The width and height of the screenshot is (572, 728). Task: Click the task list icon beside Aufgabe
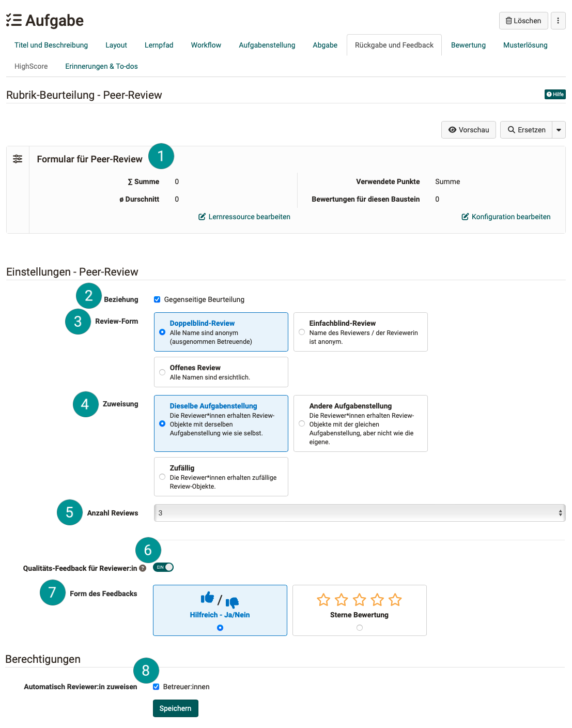(x=14, y=20)
